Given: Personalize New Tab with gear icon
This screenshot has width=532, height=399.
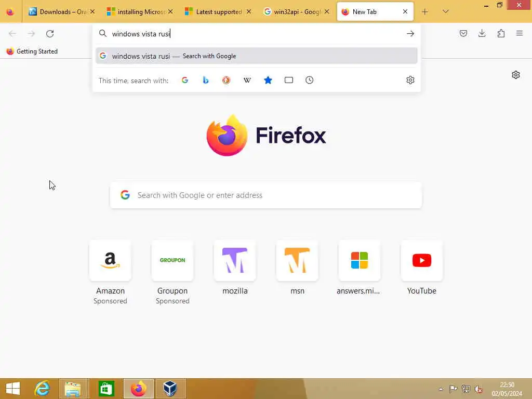Looking at the screenshot, I should [516, 75].
